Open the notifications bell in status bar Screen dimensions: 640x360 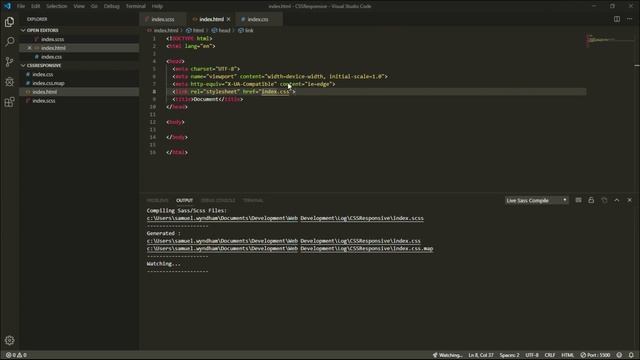point(631,355)
